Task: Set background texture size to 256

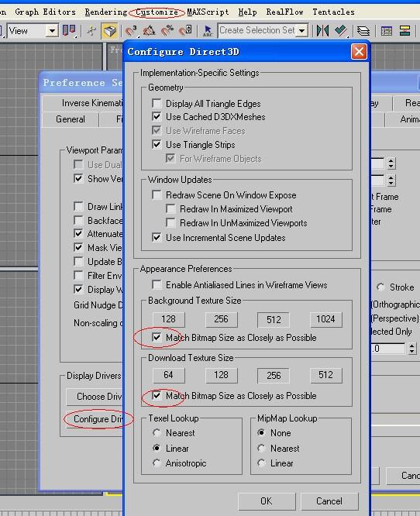Action: 221,319
